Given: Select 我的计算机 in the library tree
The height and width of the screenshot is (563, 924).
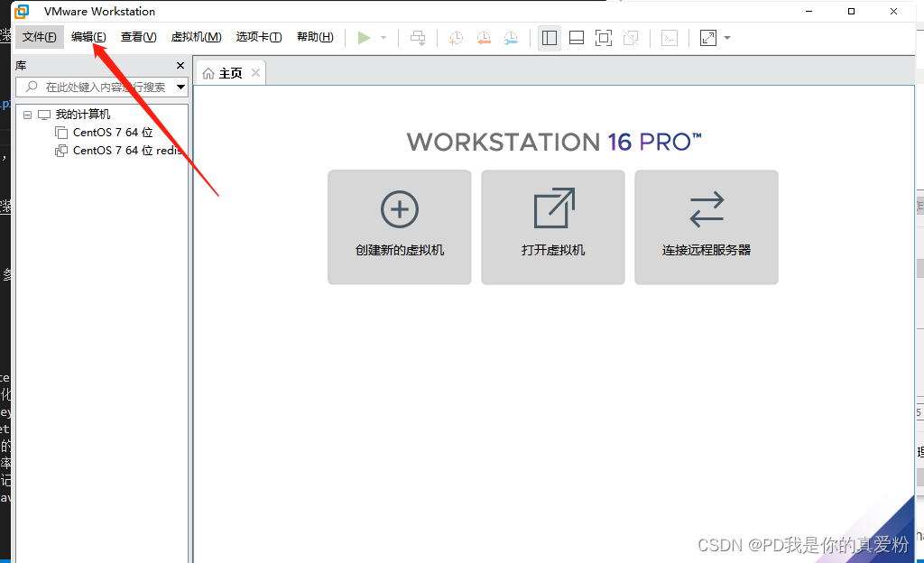Looking at the screenshot, I should click(x=82, y=115).
